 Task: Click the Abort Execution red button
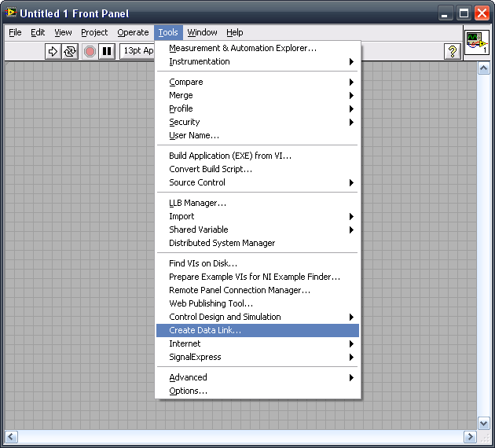[90, 51]
